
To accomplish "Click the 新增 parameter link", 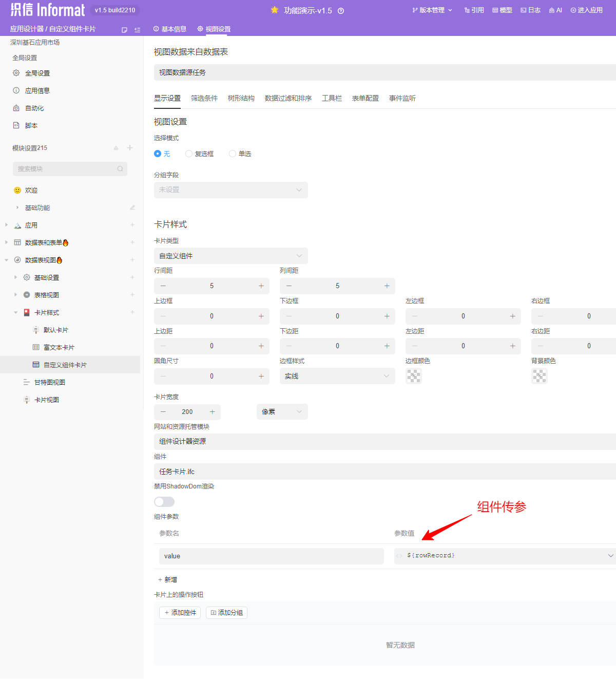I will click(x=168, y=579).
